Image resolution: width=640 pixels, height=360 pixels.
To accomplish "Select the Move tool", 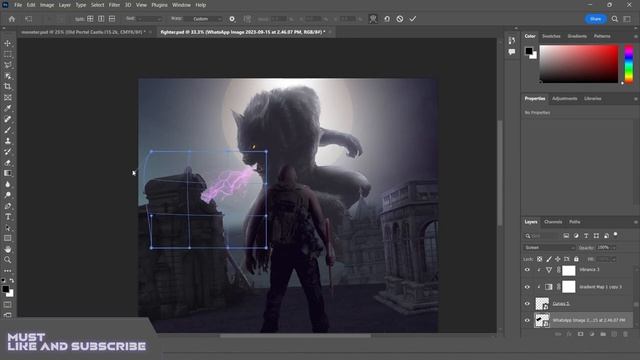I will (x=7, y=43).
